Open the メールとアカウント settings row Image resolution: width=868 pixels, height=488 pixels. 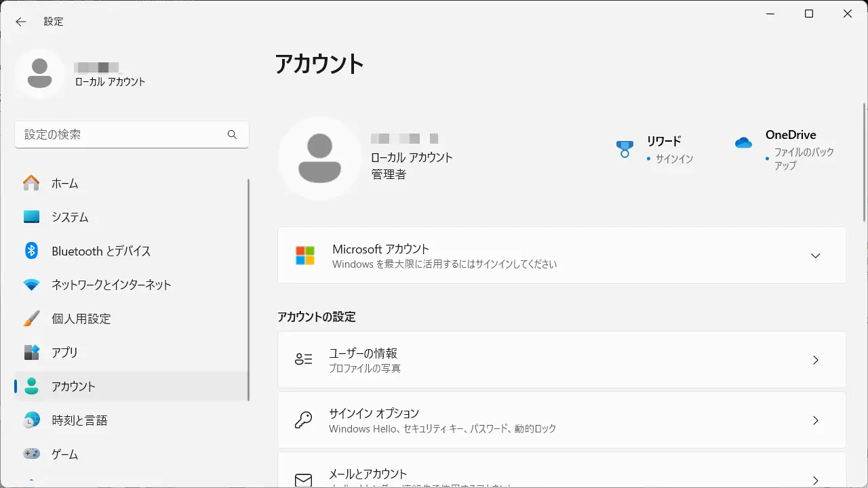(x=561, y=470)
